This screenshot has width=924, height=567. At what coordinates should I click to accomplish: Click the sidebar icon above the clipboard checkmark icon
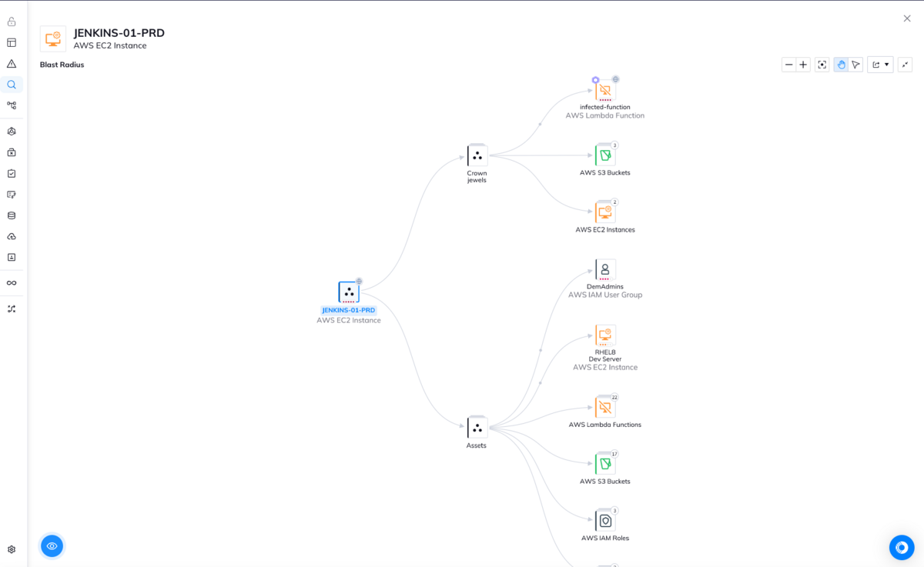tap(12, 152)
